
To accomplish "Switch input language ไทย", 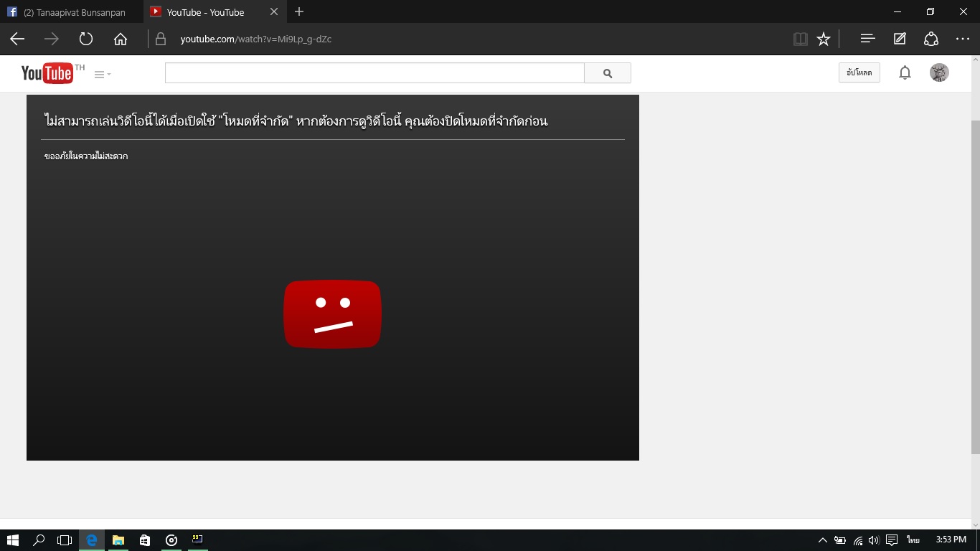I will (x=913, y=540).
